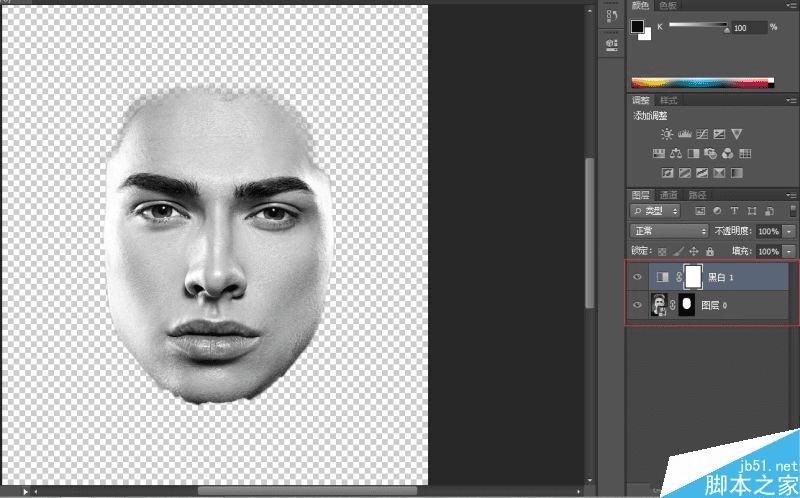Viewport: 800px width, 498px height.
Task: Hide the 图层 0 layer
Action: coord(637,305)
